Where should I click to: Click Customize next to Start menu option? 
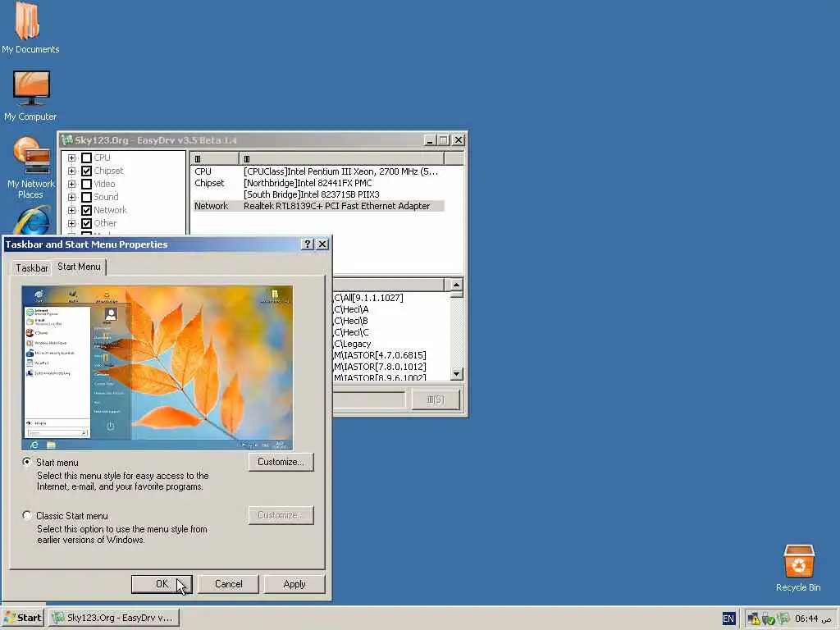(x=281, y=462)
